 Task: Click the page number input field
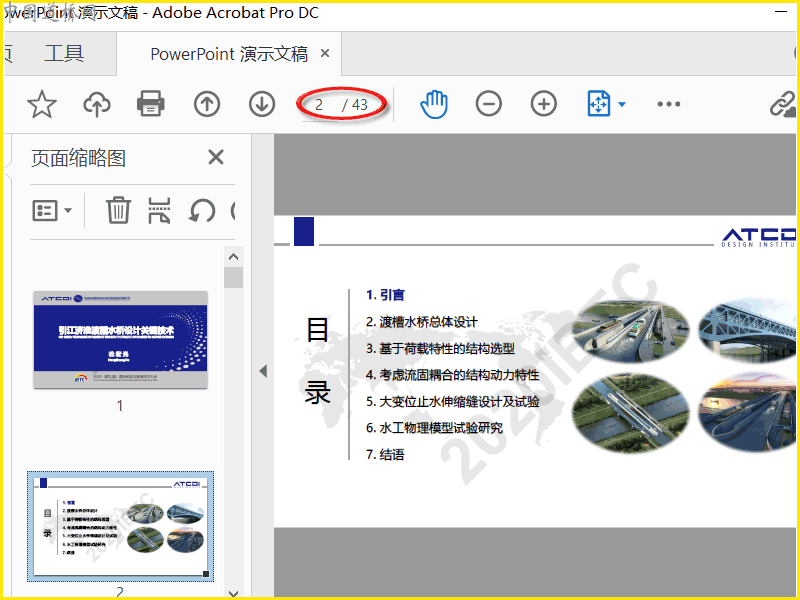320,105
